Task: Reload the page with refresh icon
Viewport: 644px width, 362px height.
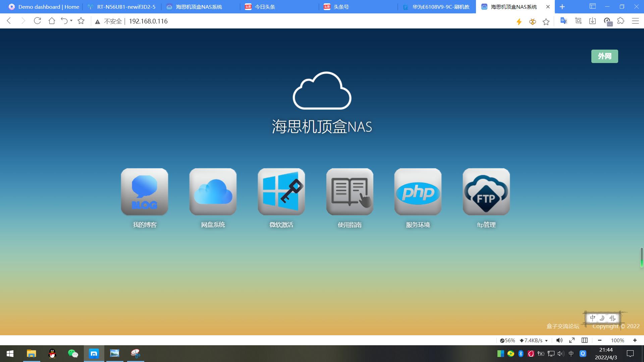Action: [37, 21]
